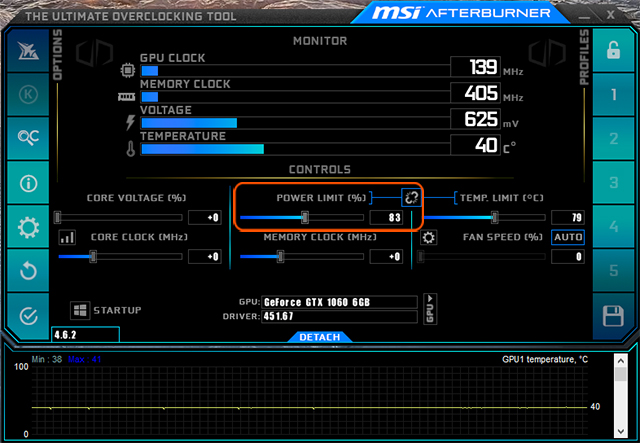Select profile slot 4
The width and height of the screenshot is (640, 443).
point(613,227)
